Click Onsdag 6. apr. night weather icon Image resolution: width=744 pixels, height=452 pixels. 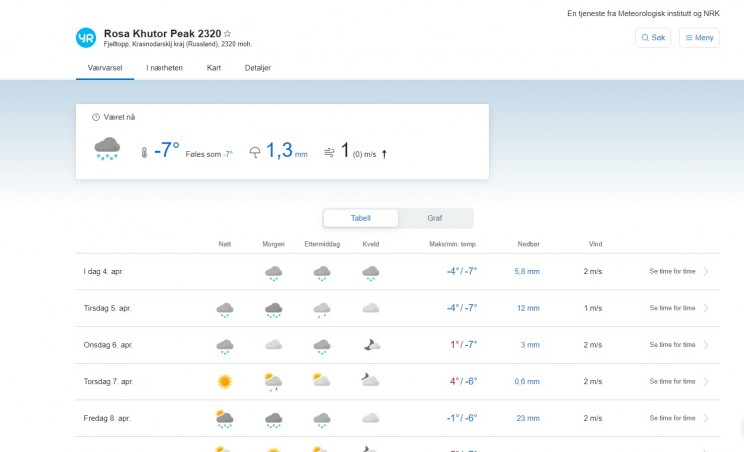pyautogui.click(x=225, y=346)
